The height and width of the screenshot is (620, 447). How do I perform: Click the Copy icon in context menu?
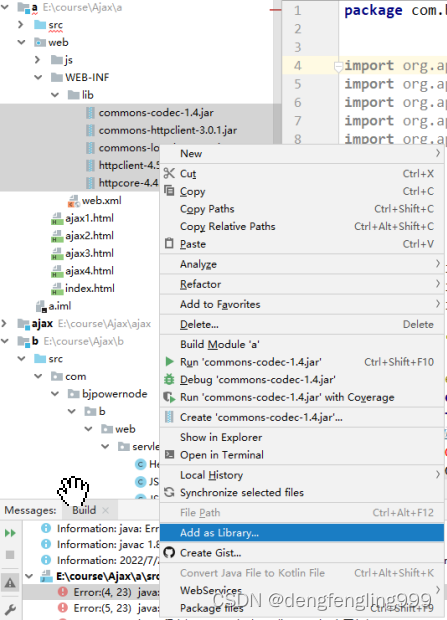169,191
